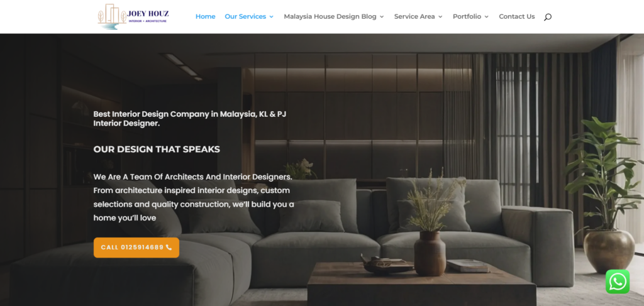Expand Portfolio dropdown chevron
The image size is (644, 306).
[486, 17]
